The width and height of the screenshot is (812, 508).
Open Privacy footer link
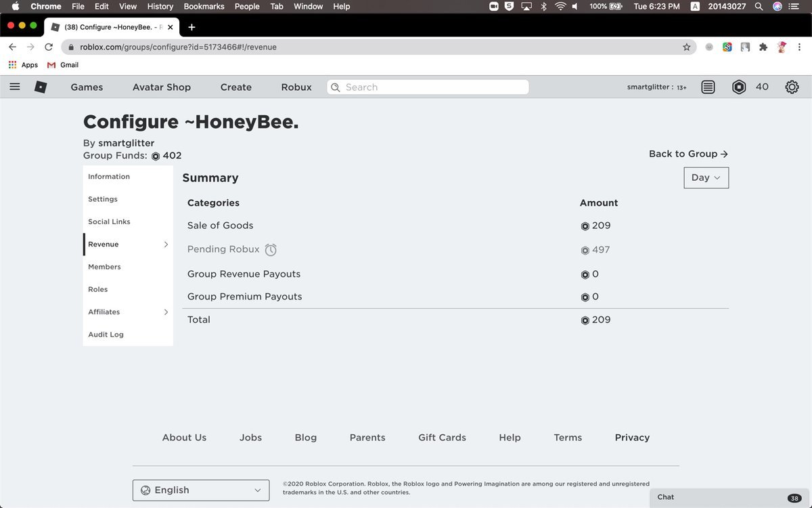(632, 438)
